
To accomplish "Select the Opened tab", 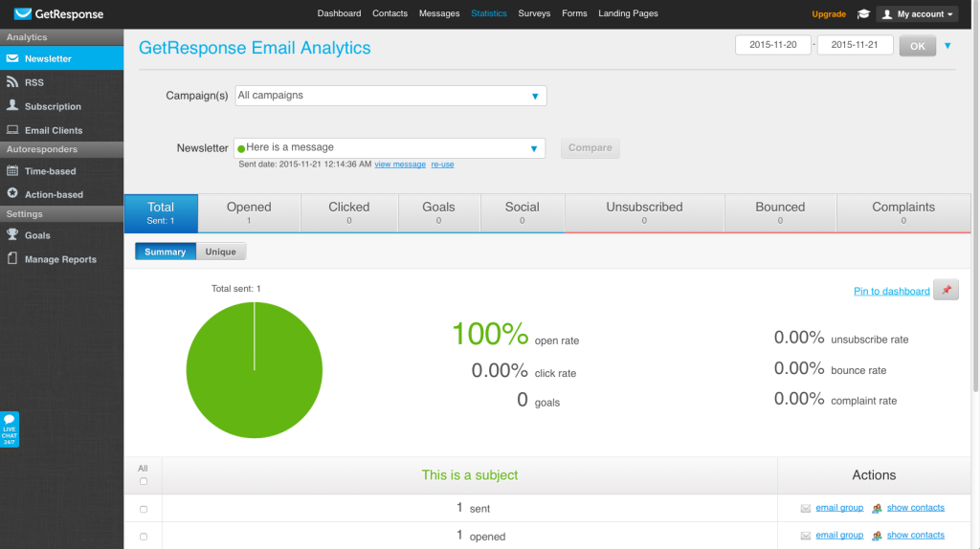I will tap(249, 213).
